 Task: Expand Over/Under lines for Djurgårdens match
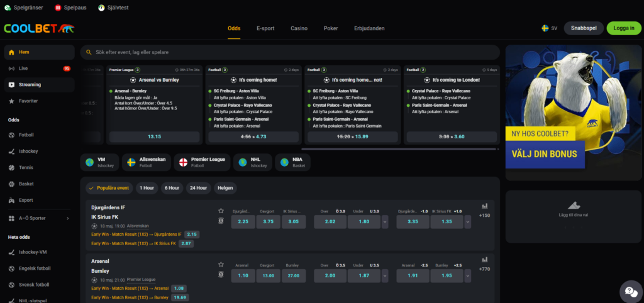(385, 222)
